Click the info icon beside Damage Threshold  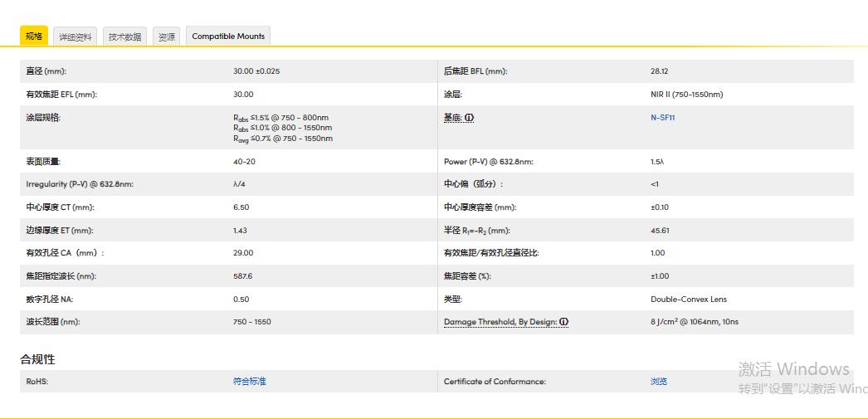[x=564, y=322]
